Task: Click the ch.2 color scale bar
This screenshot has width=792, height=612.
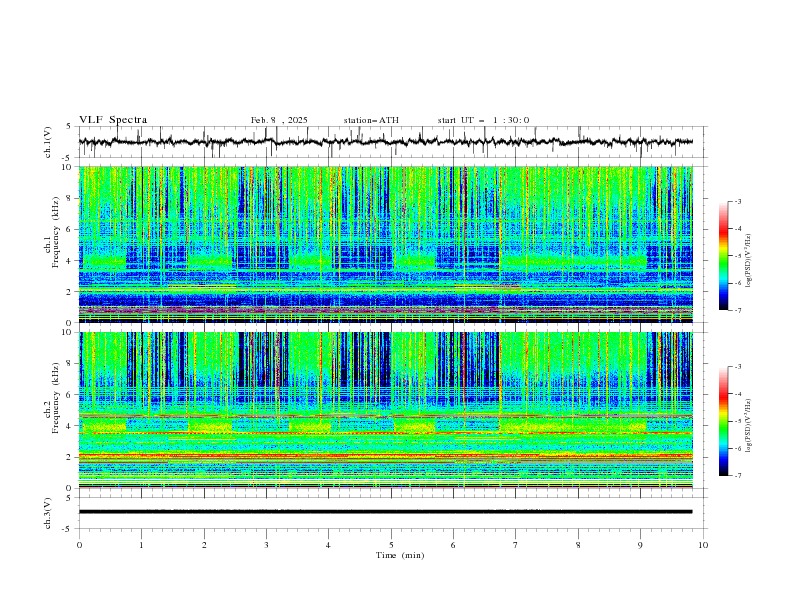Action: click(x=724, y=421)
